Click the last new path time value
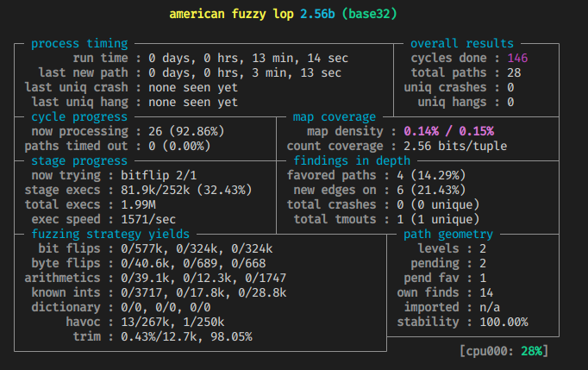The height and width of the screenshot is (370, 588). [x=244, y=72]
